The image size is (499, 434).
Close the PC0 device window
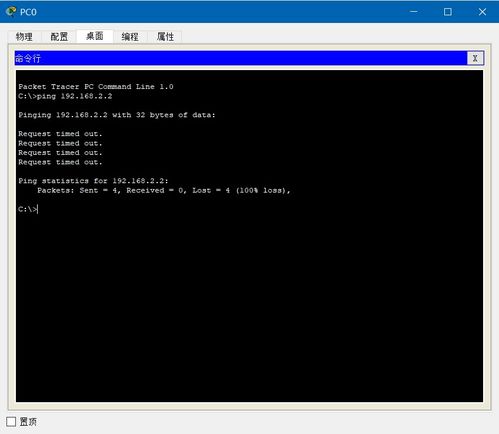(482, 12)
